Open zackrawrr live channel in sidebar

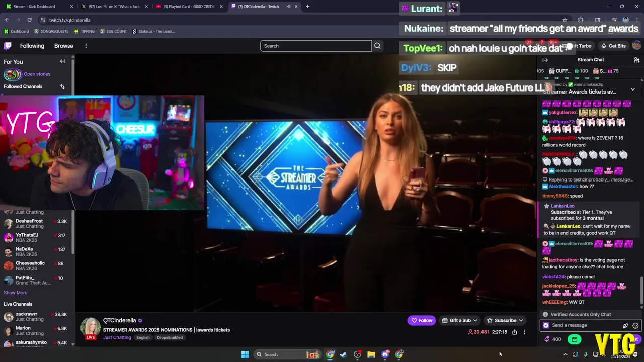pos(36,317)
